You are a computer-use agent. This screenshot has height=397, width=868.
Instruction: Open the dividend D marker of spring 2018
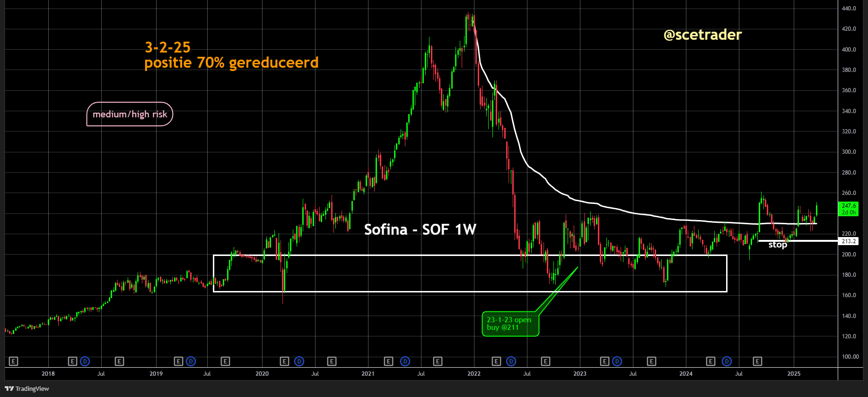click(x=85, y=362)
